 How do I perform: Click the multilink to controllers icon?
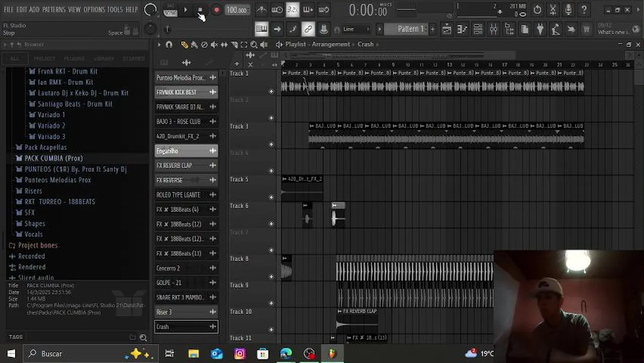(308, 29)
